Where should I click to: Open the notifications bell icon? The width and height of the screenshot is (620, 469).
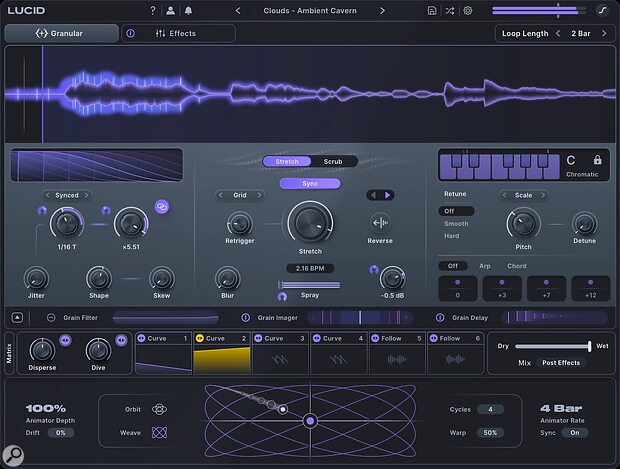[189, 11]
